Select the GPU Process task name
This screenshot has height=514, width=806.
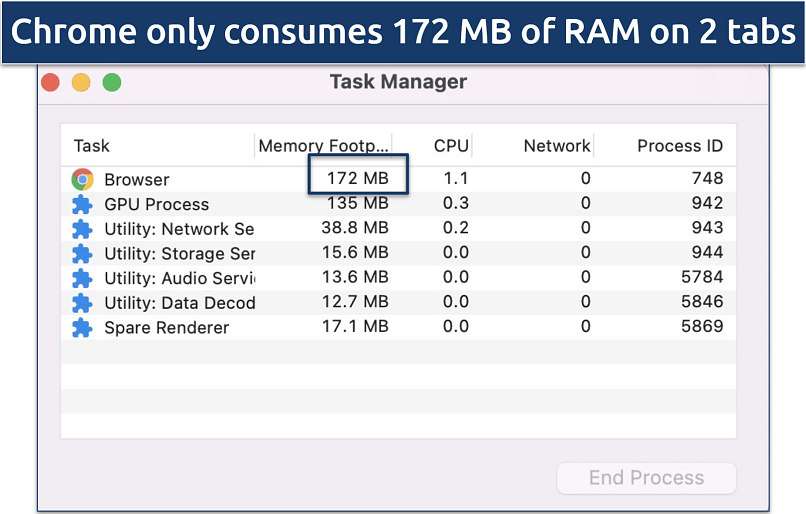(156, 205)
